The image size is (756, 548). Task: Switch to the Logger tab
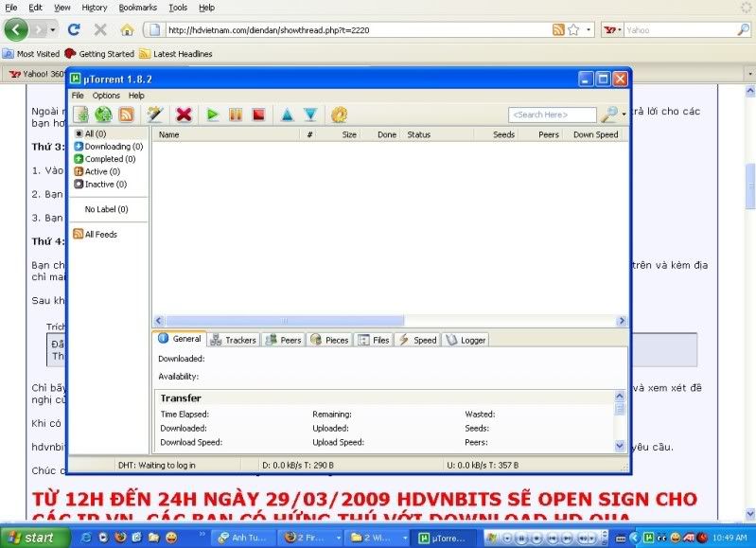point(466,340)
